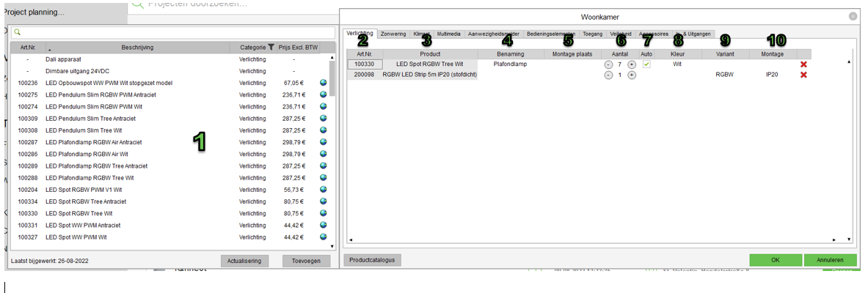Open the web link globe for LED Spot RGBW PWM V1 Wit
The width and height of the screenshot is (868, 293).
tap(324, 189)
